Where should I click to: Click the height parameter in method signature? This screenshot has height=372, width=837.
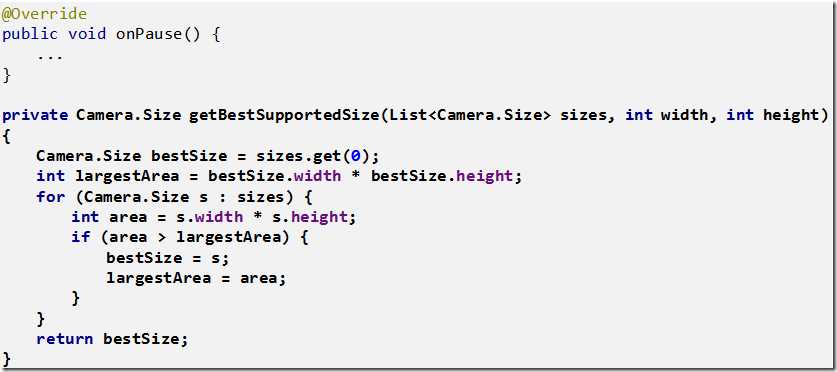[795, 115]
